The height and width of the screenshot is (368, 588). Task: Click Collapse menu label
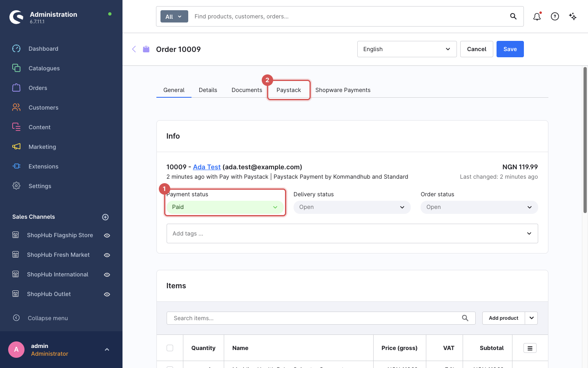point(48,318)
